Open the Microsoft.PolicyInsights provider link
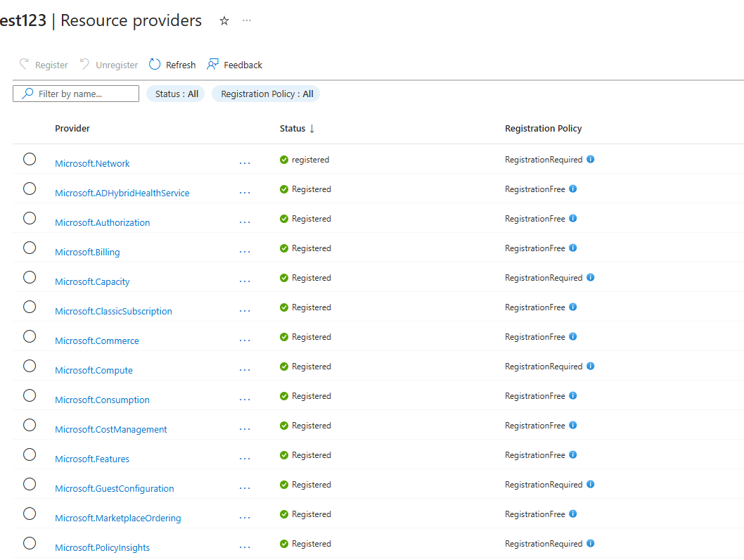The height and width of the screenshot is (560, 744). point(102,547)
